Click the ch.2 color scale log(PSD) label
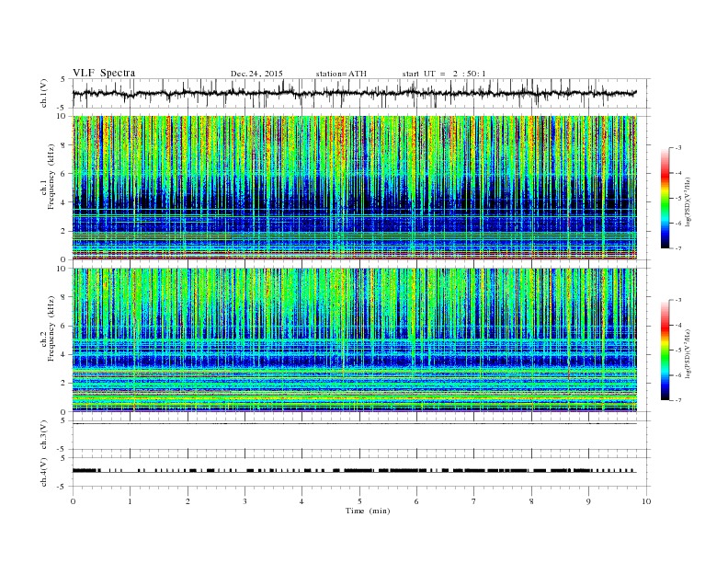Image resolution: width=728 pixels, height=563 pixels. pyautogui.click(x=688, y=354)
